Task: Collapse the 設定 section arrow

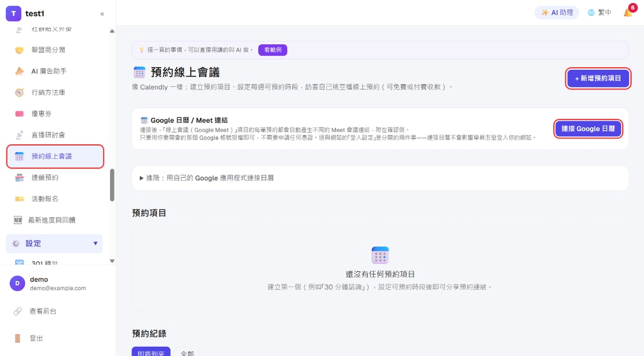Action: tap(95, 244)
